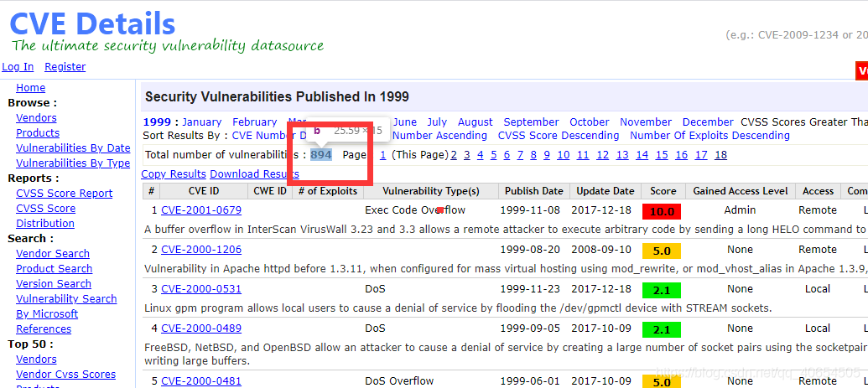Click the CVE Details site title
The width and height of the screenshot is (868, 388).
(x=92, y=23)
